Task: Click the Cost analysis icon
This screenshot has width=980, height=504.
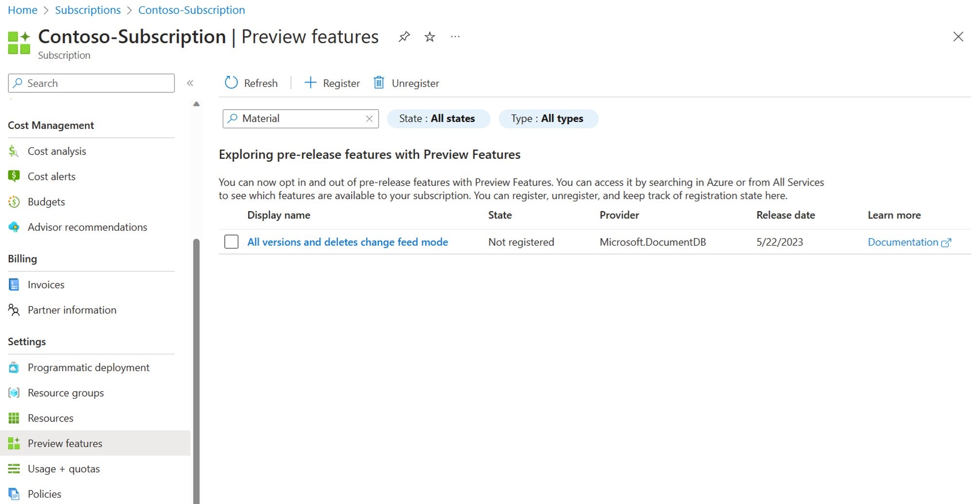Action: point(14,151)
